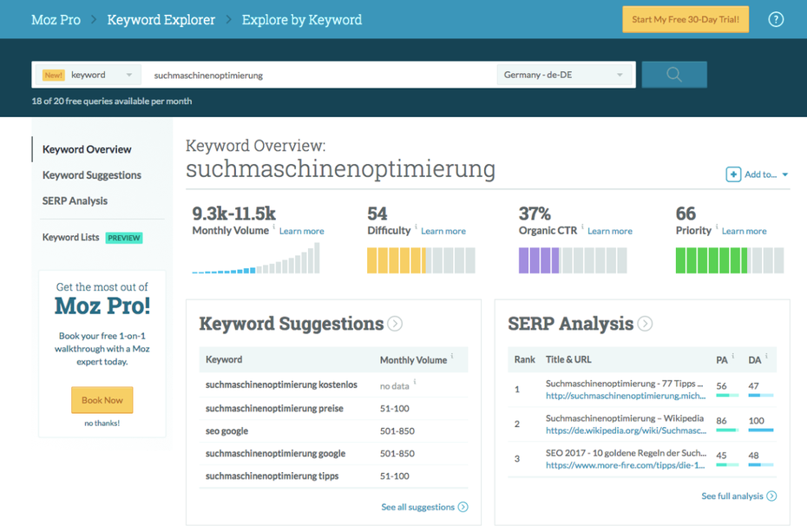Image resolution: width=807 pixels, height=532 pixels.
Task: Click the circled arrow after See all suggestions
Action: click(x=463, y=507)
